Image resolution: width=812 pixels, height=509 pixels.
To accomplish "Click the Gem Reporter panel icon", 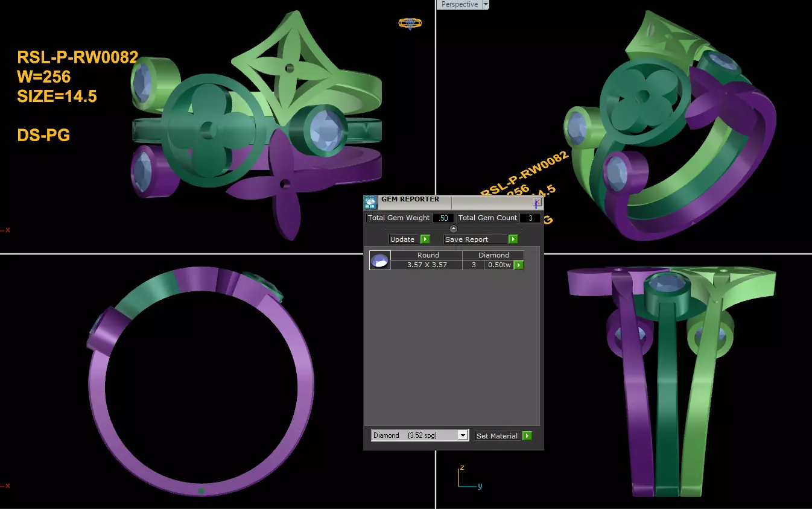I will click(x=371, y=202).
